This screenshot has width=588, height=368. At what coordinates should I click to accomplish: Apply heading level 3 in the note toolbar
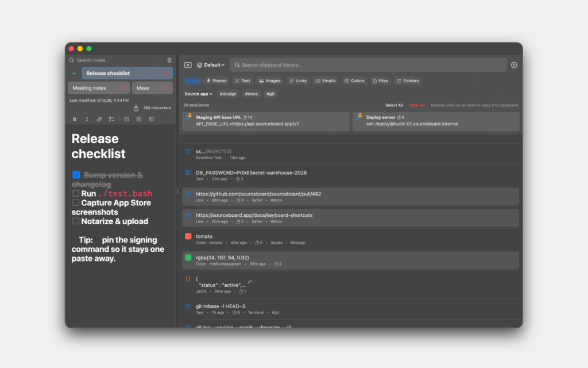152,119
